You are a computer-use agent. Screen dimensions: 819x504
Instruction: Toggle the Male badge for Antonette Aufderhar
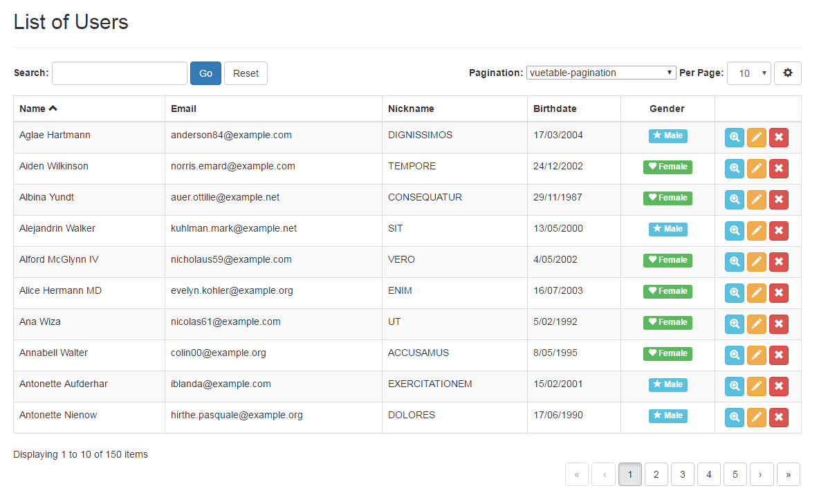[x=668, y=384]
